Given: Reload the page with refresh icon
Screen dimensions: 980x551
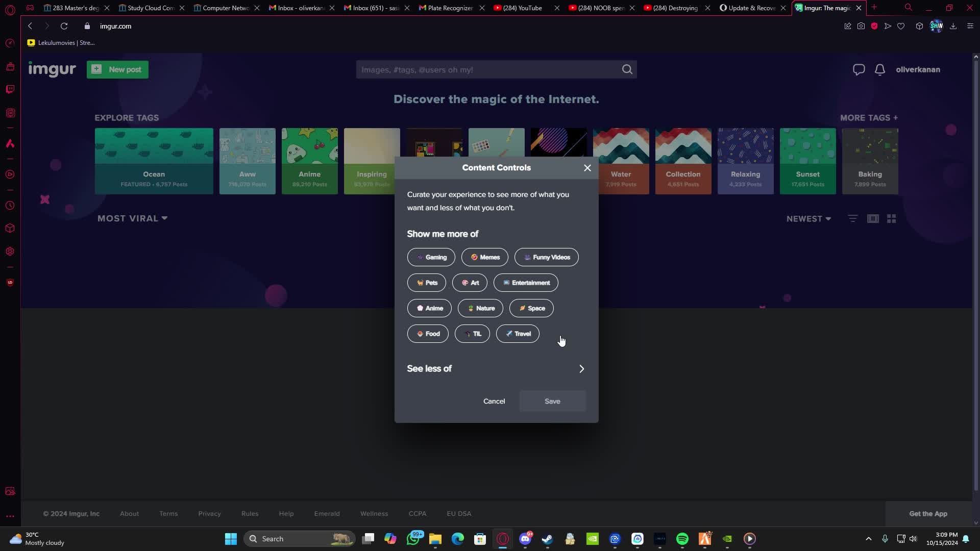Looking at the screenshot, I should (64, 26).
